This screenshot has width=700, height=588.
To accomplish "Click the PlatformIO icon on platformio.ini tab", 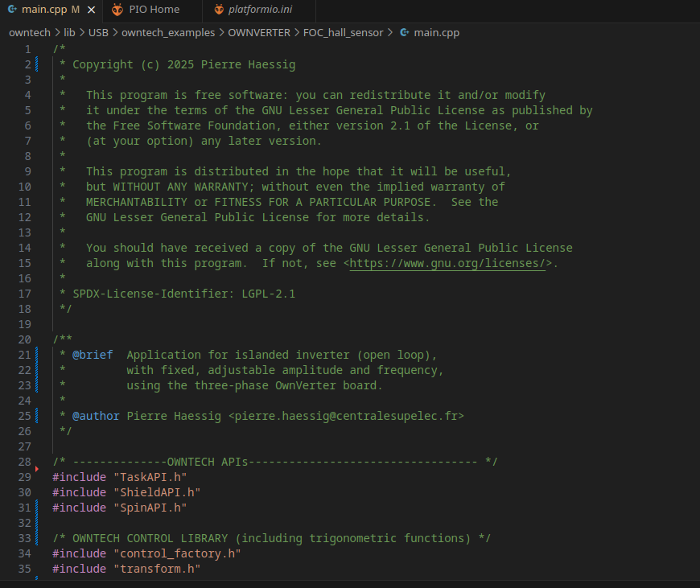I will pyautogui.click(x=220, y=10).
